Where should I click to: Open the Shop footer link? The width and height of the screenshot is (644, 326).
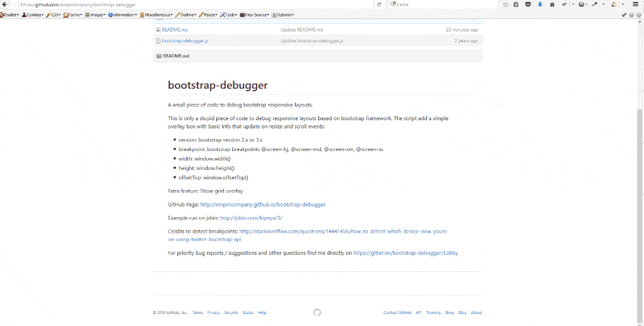450,312
